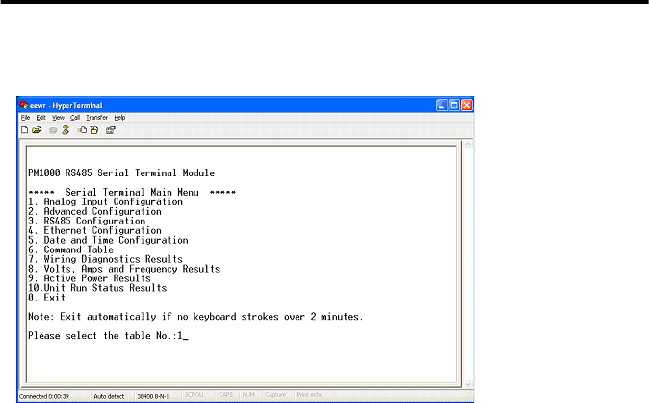Click the Receive toolbar icon
The width and height of the screenshot is (649, 403).
94,130
